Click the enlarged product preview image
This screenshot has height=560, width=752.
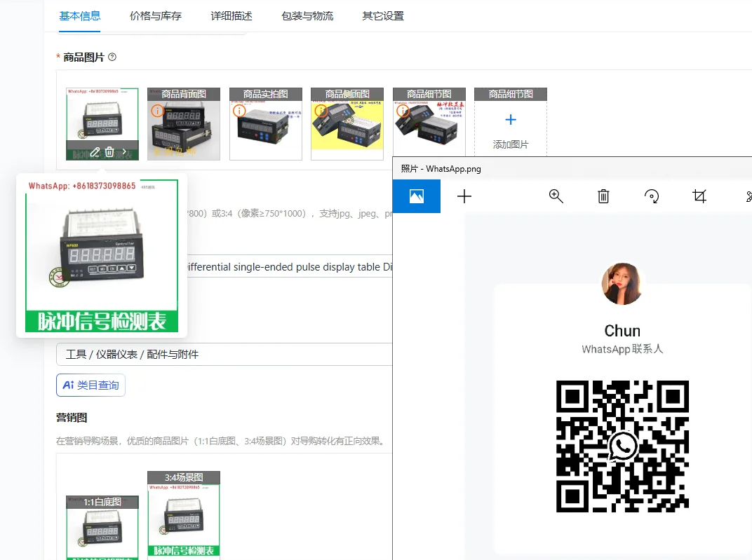(x=102, y=256)
